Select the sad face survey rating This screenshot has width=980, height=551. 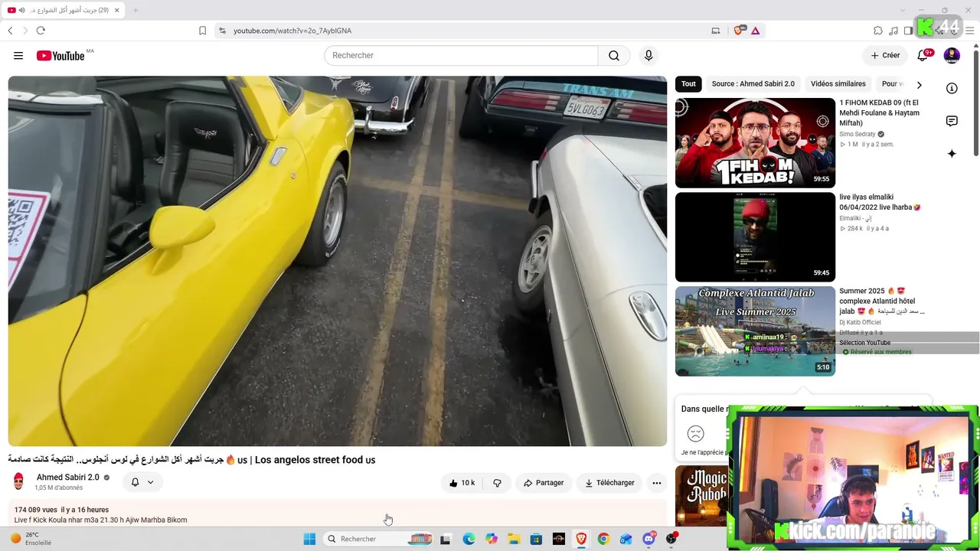pos(695,434)
